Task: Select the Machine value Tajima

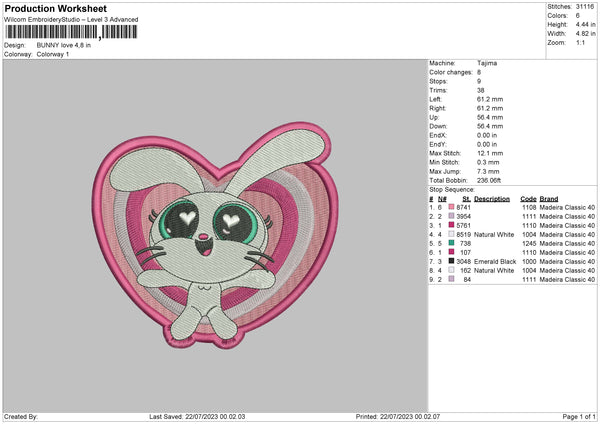Action: tap(488, 62)
